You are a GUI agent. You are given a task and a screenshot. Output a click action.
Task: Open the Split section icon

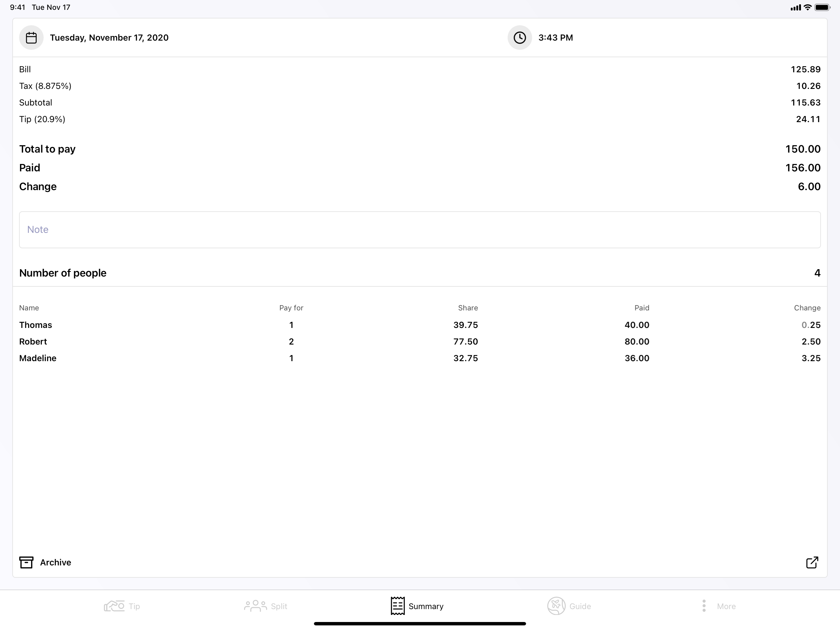(x=255, y=606)
